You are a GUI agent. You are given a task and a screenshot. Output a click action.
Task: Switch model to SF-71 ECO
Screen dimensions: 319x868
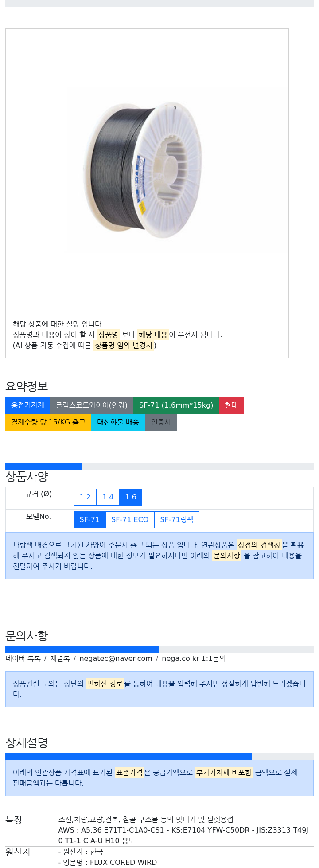point(130,519)
